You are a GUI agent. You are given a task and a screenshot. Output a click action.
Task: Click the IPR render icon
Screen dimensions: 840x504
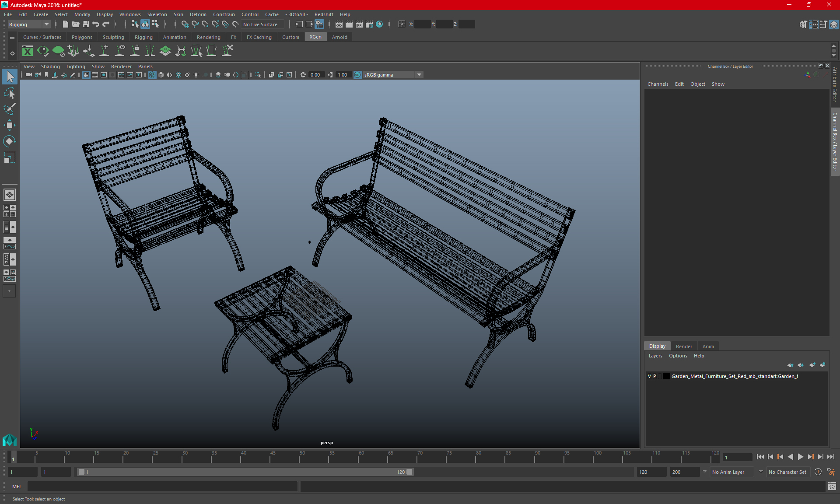click(359, 24)
